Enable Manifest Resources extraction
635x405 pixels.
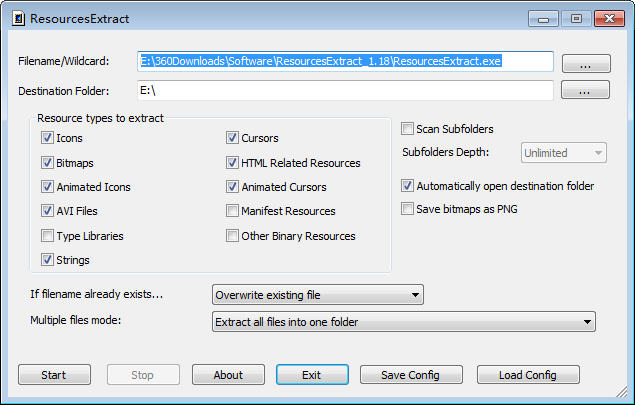pyautogui.click(x=232, y=211)
